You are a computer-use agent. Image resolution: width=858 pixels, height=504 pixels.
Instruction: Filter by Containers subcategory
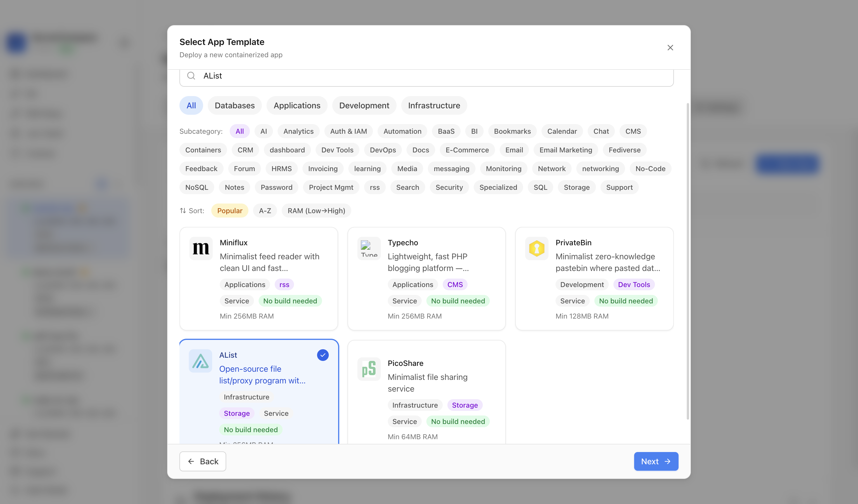point(203,150)
